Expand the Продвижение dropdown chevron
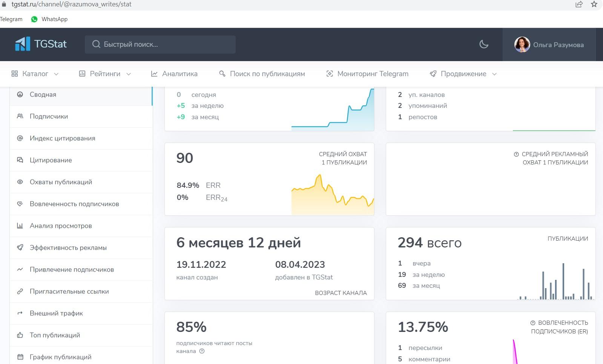 point(494,74)
